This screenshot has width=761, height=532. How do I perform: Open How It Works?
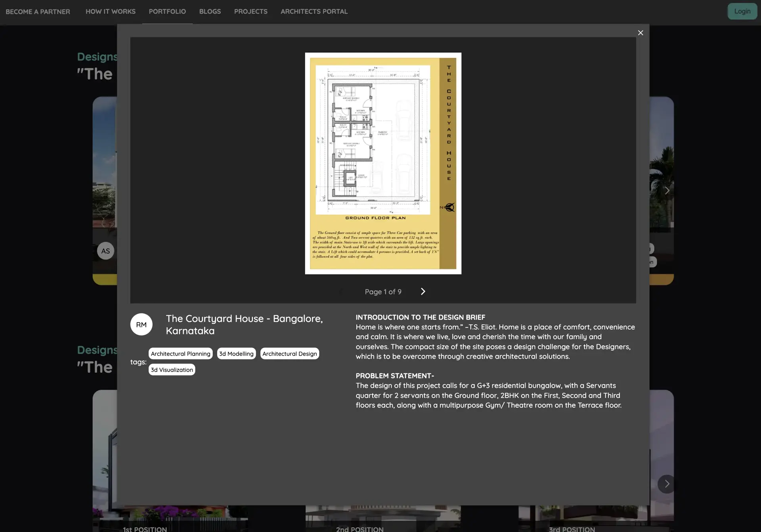[x=110, y=11]
